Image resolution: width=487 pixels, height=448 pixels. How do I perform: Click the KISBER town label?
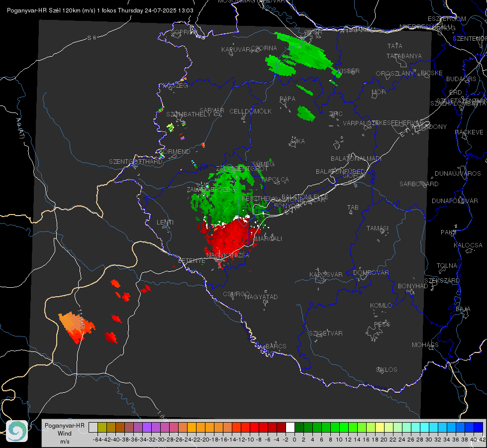click(x=349, y=71)
